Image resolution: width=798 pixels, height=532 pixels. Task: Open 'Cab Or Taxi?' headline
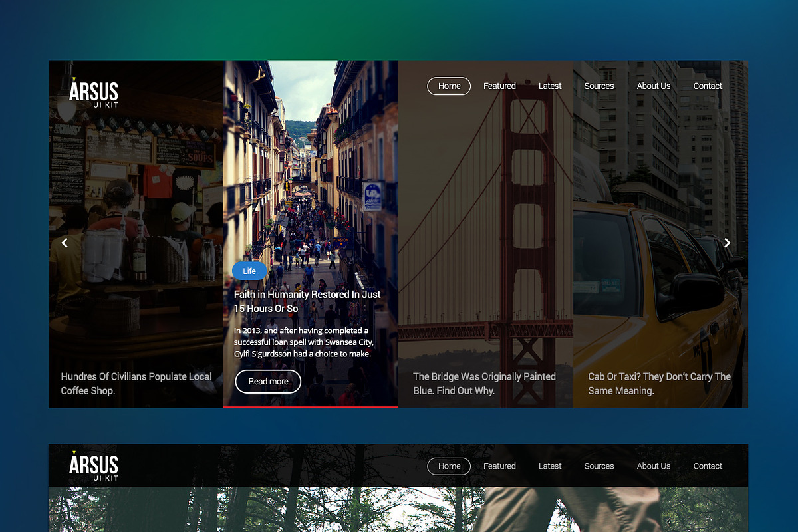pos(659,384)
